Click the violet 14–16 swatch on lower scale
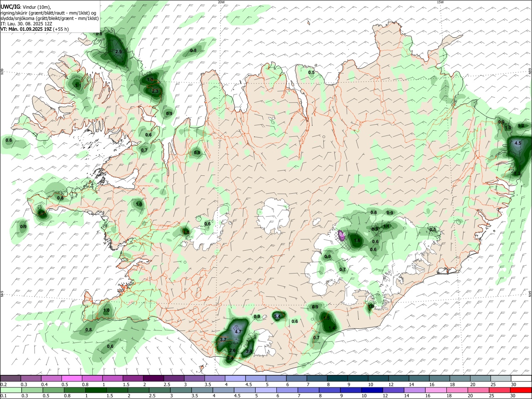 (414, 390)
